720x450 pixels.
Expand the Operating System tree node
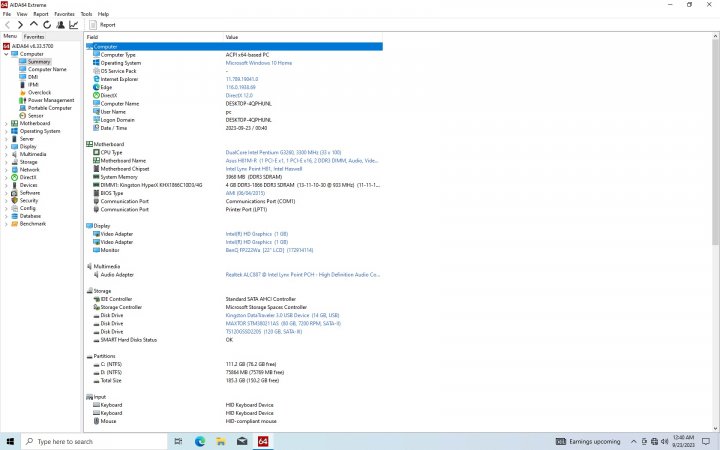[x=6, y=131]
